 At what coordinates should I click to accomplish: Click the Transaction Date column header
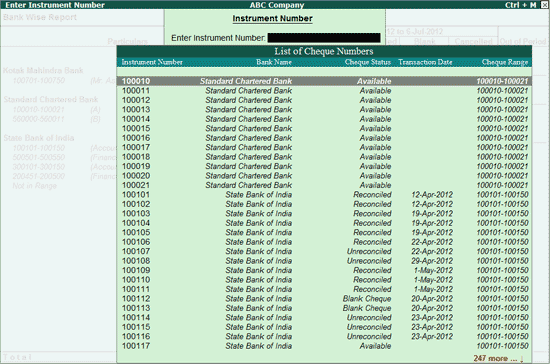(x=425, y=62)
